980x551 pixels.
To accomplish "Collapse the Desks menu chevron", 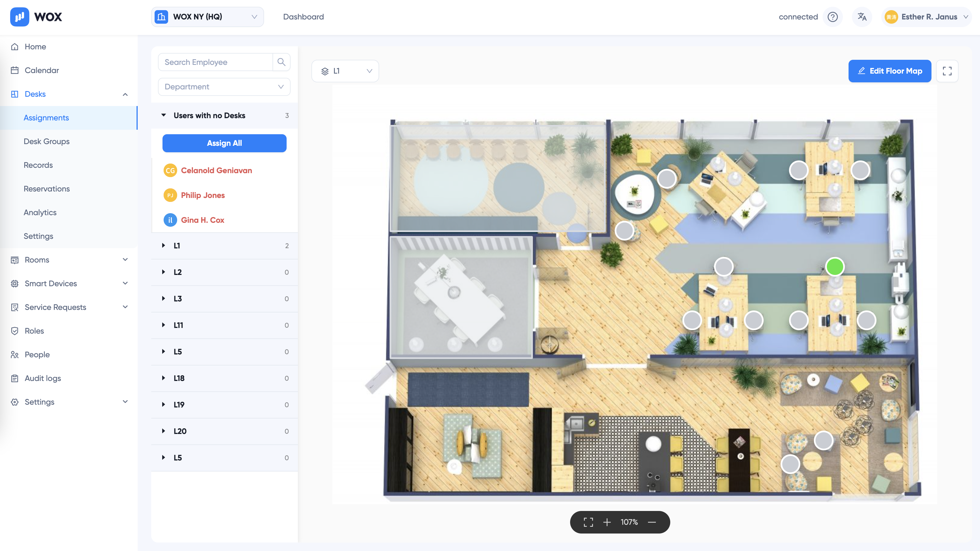I will coord(125,94).
